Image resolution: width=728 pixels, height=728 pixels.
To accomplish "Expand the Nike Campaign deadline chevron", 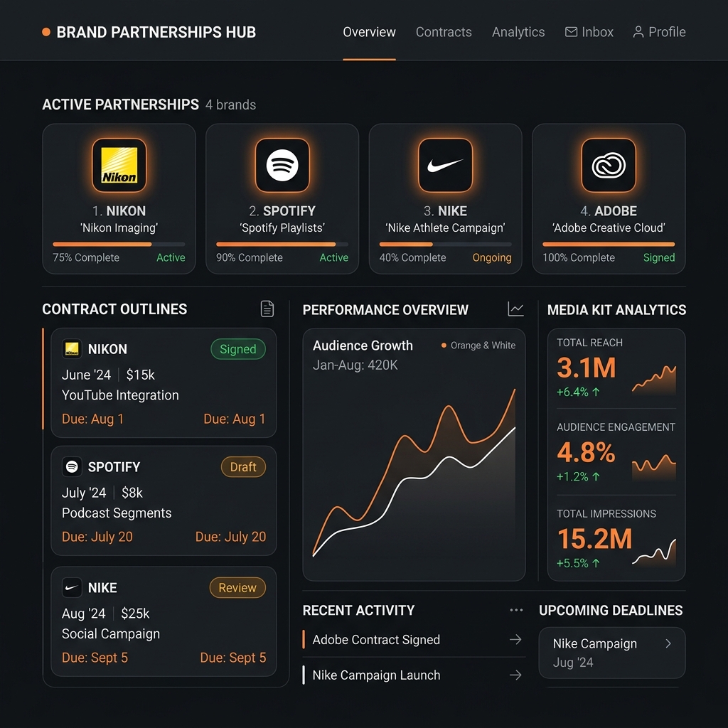I will (668, 643).
